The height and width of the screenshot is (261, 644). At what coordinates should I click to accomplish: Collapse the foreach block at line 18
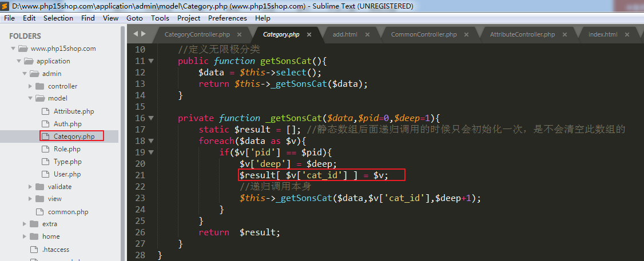(x=151, y=141)
